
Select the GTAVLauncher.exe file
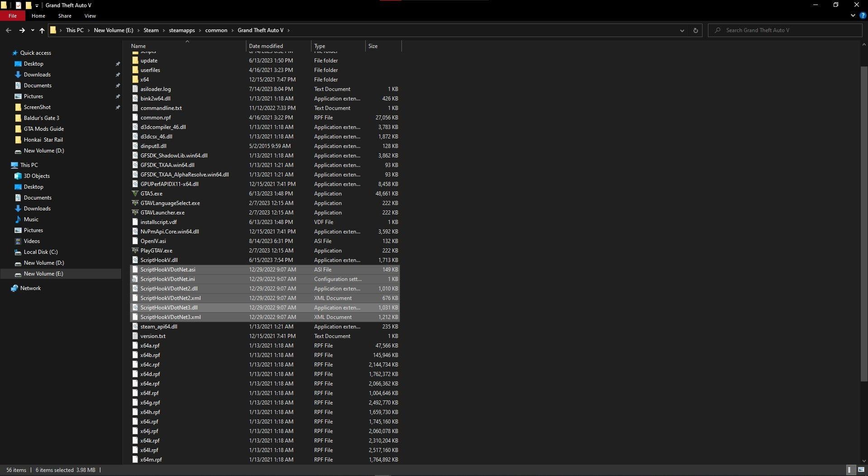pos(162,213)
